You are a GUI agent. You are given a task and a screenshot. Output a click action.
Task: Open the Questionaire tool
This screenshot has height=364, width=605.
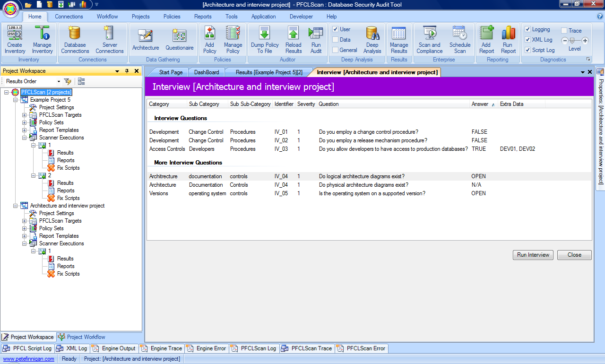click(x=179, y=40)
